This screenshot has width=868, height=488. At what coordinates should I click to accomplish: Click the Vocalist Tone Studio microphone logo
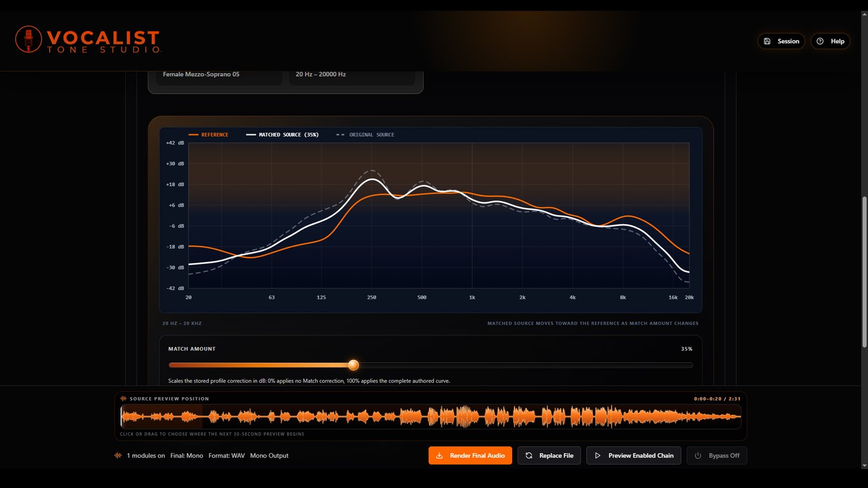pyautogui.click(x=28, y=39)
